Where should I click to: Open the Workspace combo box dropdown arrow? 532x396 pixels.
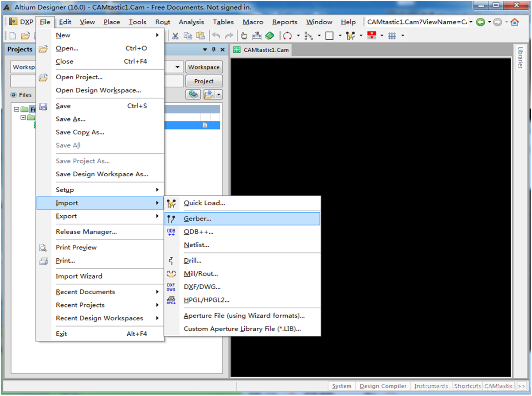point(178,67)
